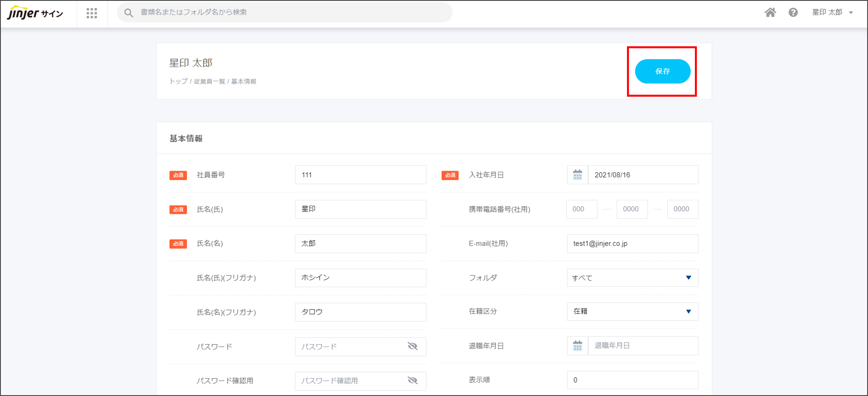Image resolution: width=868 pixels, height=396 pixels.
Task: Go to トップ breadcrumb link
Action: pyautogui.click(x=178, y=82)
